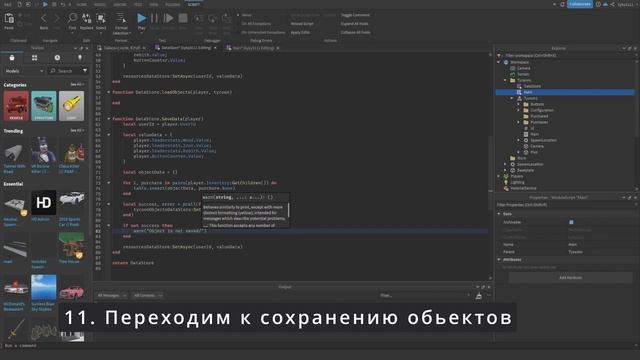The image size is (640, 360).
Task: Click Reload Script
Action: coord(302,24)
